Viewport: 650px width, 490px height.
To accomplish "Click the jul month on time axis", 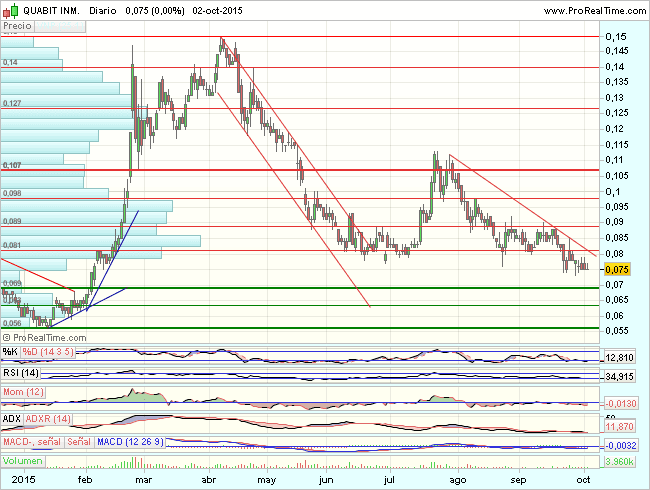I will (389, 480).
